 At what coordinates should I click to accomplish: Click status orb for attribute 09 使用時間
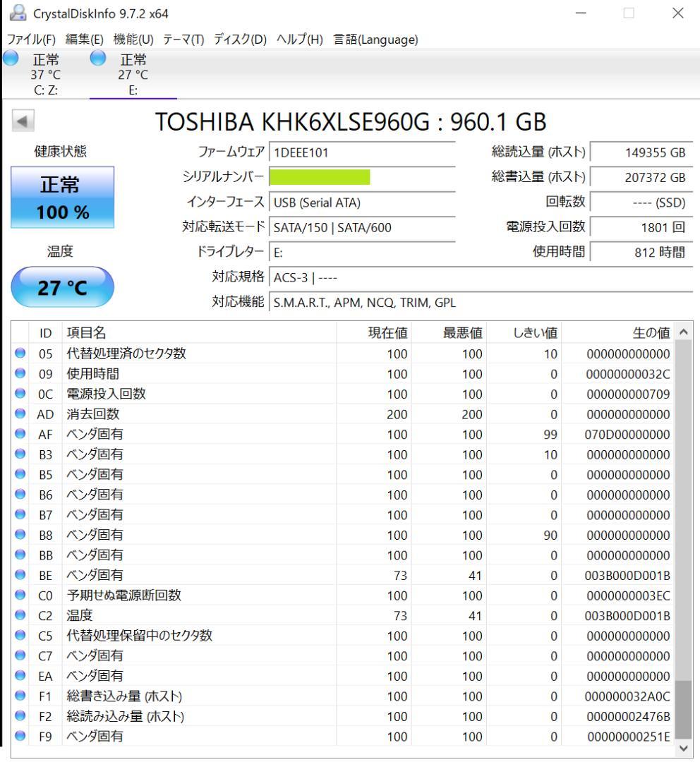(x=20, y=373)
